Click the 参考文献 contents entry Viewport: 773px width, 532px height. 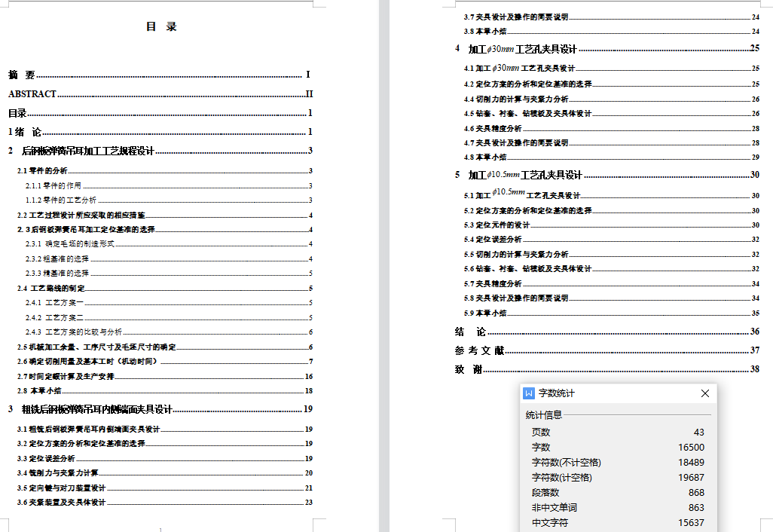[x=606, y=350]
